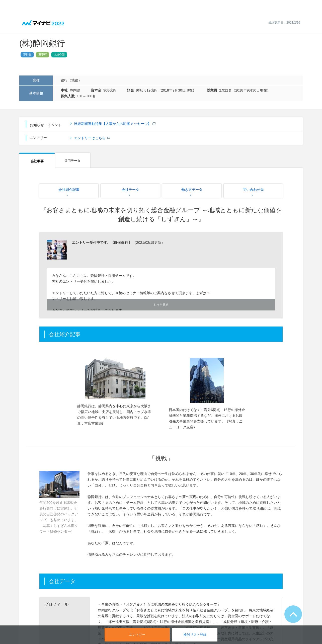Click the orange エントリー button

point(137,635)
